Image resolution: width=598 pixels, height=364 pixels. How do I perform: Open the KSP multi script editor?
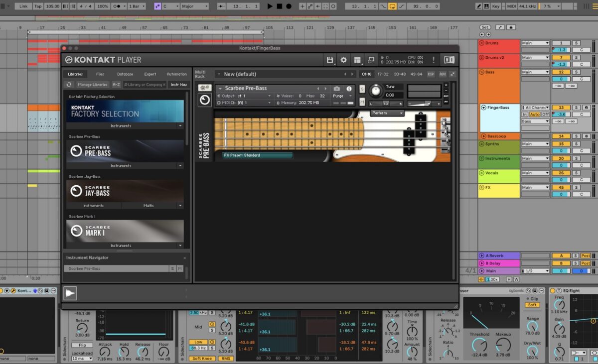431,74
